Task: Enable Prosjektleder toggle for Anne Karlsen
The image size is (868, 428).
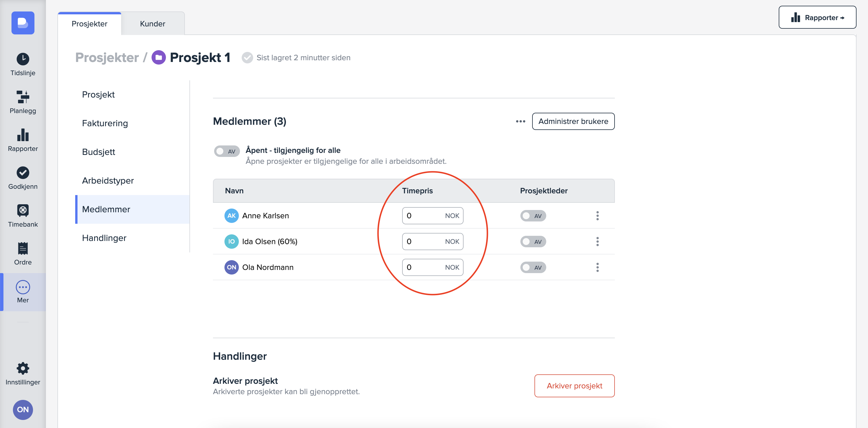Action: coord(533,216)
